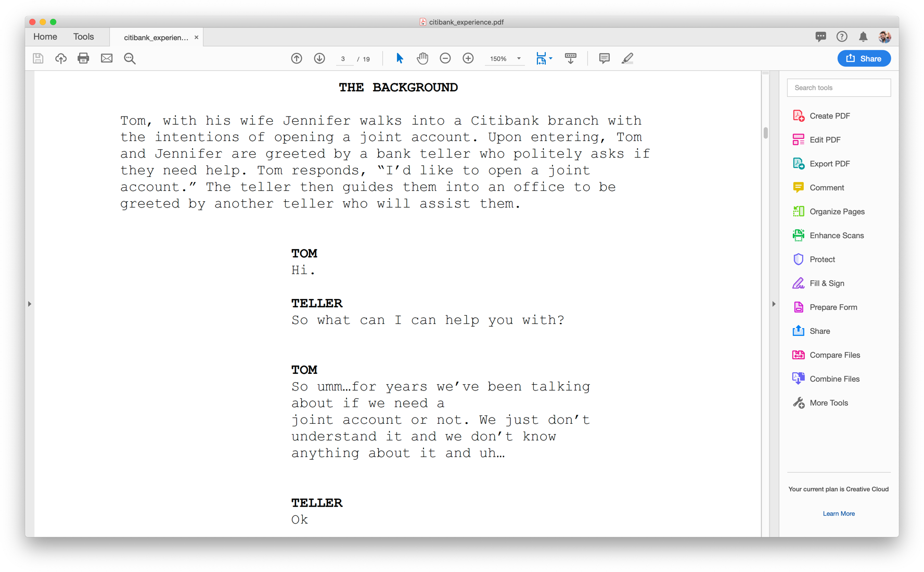Viewport: 924px width, 572px height.
Task: Open the Prepare Form tool
Action: [x=825, y=307]
